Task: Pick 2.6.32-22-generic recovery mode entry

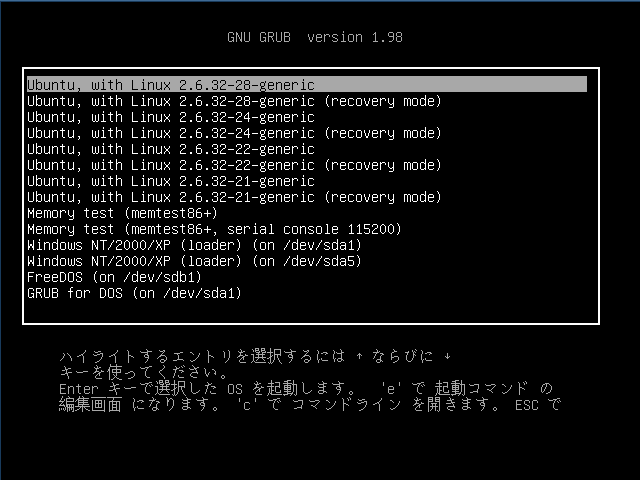Action: pos(234,165)
